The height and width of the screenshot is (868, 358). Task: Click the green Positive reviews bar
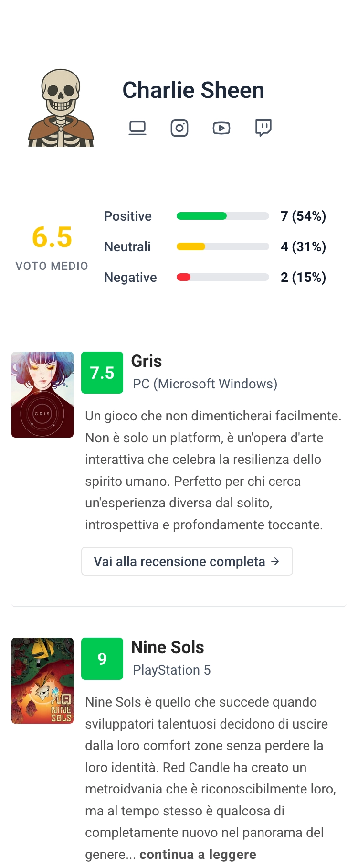[x=201, y=216]
